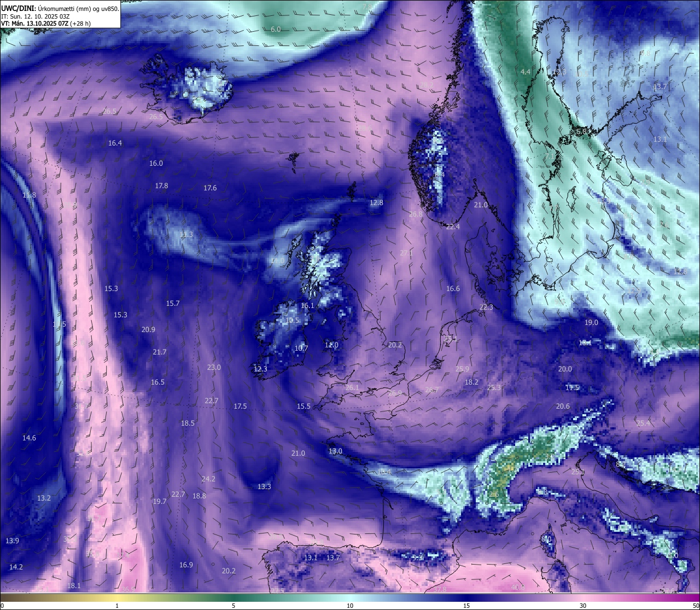Click the 17.8 map value

(x=161, y=185)
